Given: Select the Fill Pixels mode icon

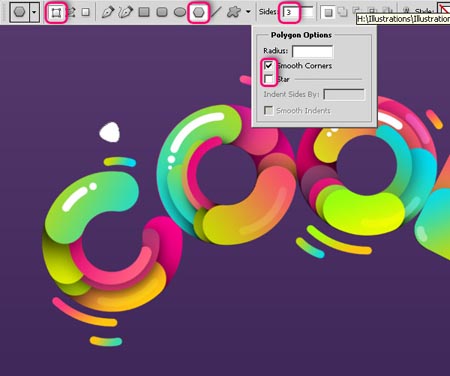Looking at the screenshot, I should click(x=86, y=13).
